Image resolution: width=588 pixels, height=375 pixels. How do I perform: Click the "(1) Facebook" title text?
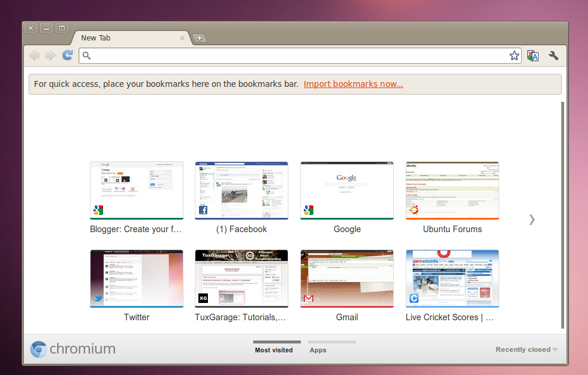point(241,229)
